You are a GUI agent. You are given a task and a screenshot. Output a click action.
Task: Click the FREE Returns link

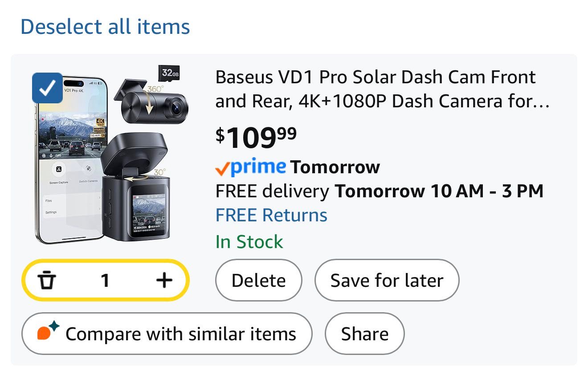(271, 216)
